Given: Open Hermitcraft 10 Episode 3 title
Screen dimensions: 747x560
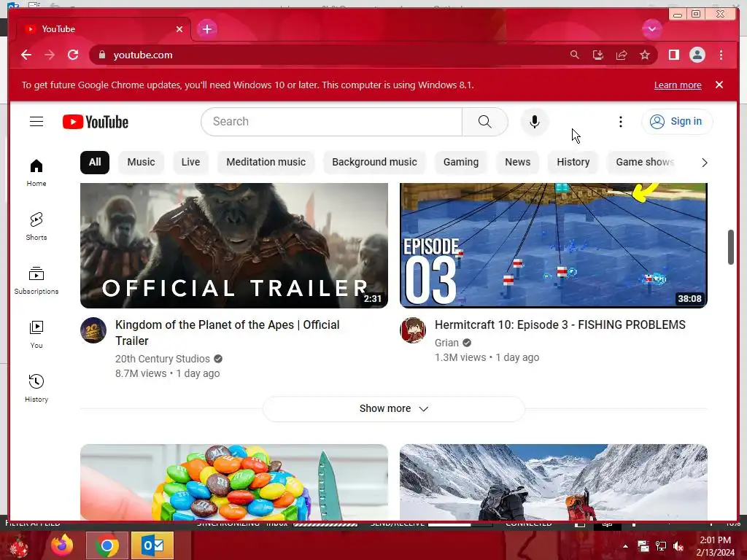Looking at the screenshot, I should [x=560, y=324].
